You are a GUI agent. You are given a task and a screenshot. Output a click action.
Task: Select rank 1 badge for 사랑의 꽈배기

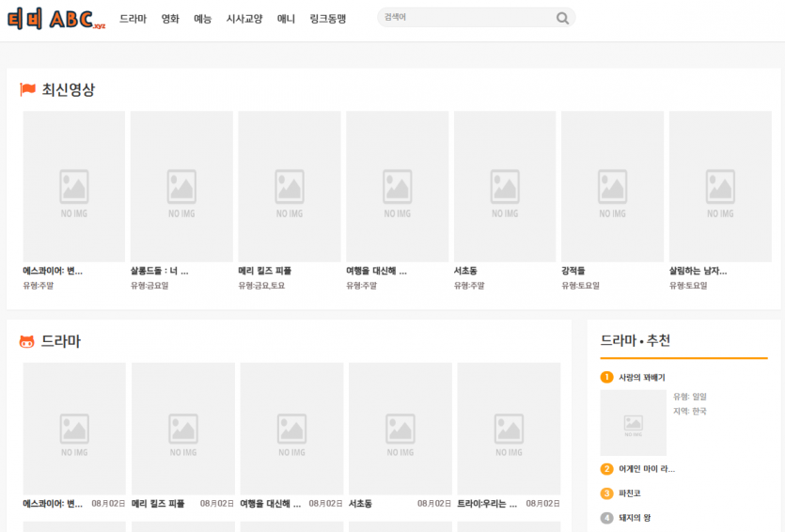pyautogui.click(x=606, y=377)
